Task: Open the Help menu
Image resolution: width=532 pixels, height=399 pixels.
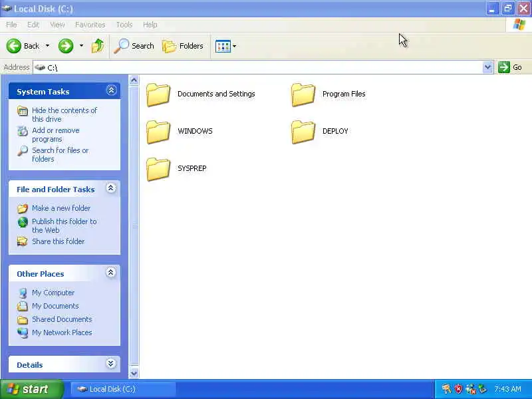Action: point(150,25)
